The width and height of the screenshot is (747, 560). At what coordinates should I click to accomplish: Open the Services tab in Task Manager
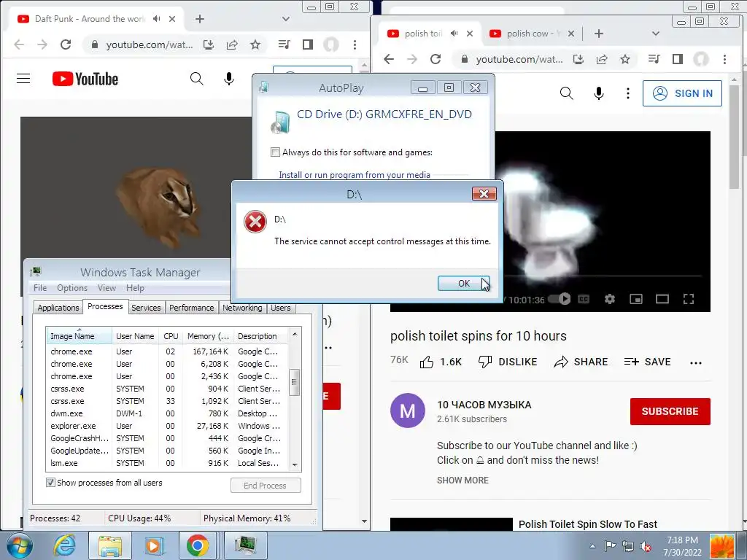tap(146, 308)
